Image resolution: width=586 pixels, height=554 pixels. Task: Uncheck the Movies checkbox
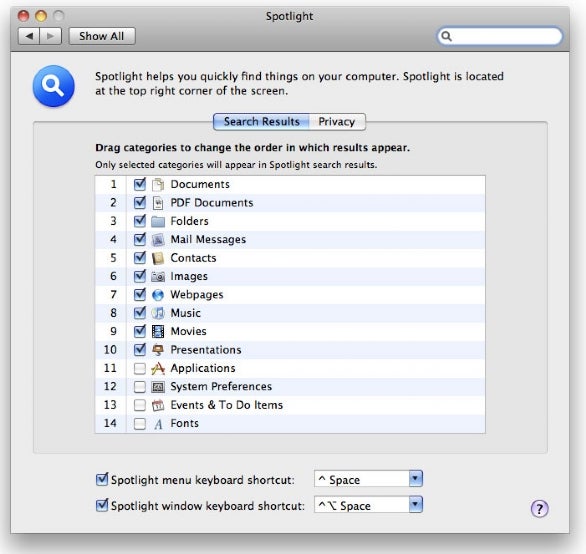coord(140,331)
